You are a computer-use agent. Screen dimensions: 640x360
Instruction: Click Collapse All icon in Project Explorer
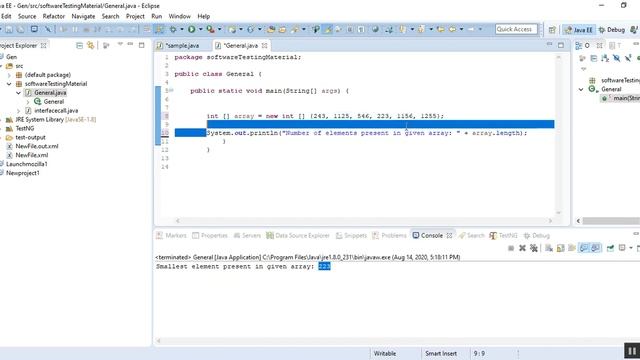80,45
